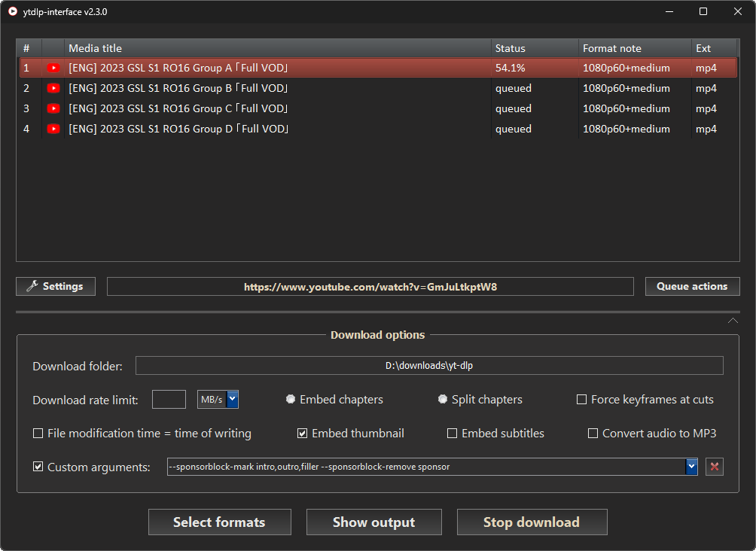Click the YouTube icon on Group B row

coord(53,87)
